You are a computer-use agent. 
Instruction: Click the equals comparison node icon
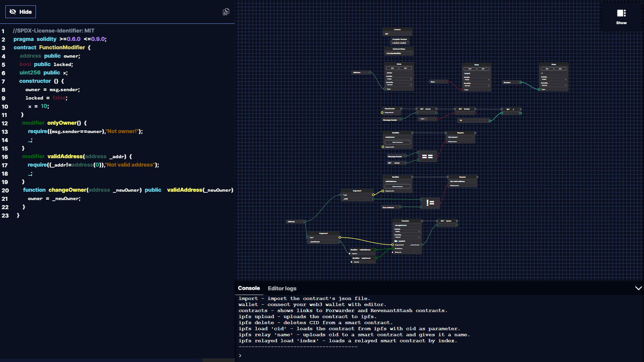[427, 157]
